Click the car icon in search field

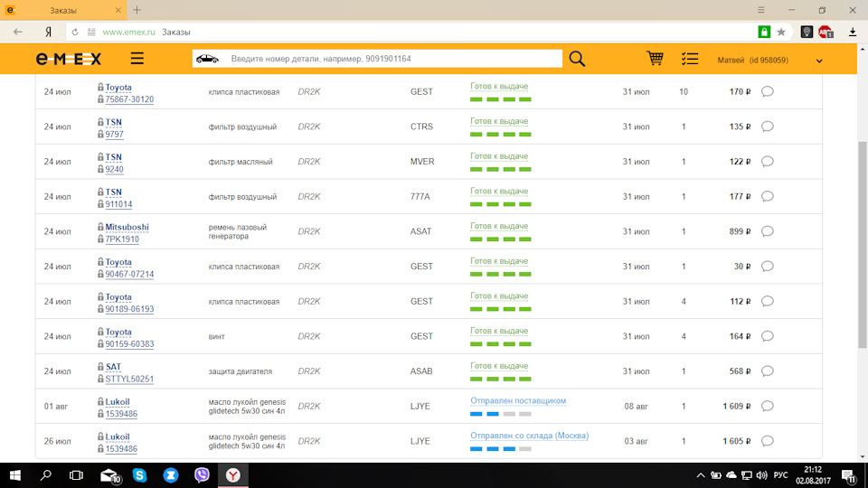click(208, 59)
